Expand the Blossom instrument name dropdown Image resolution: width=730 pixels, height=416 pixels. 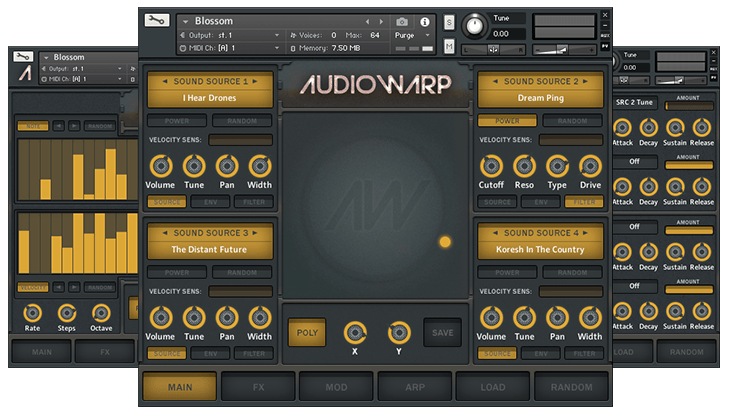184,21
